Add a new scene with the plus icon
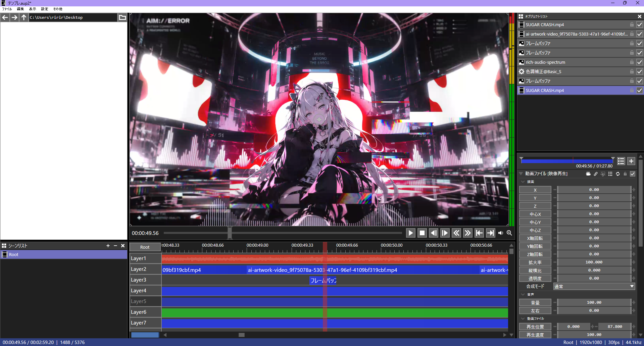This screenshot has height=346, width=644. coord(108,246)
